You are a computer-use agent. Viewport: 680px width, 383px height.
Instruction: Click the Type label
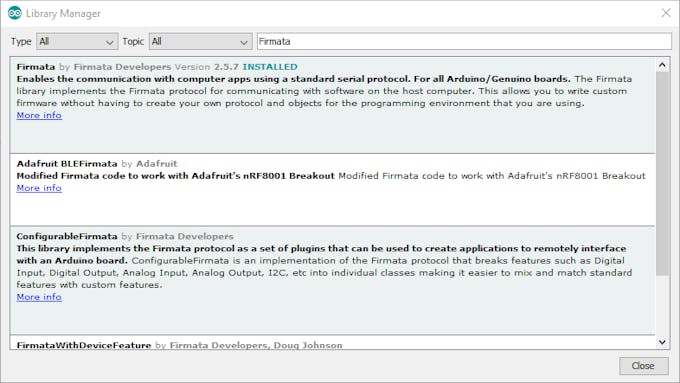coord(21,42)
